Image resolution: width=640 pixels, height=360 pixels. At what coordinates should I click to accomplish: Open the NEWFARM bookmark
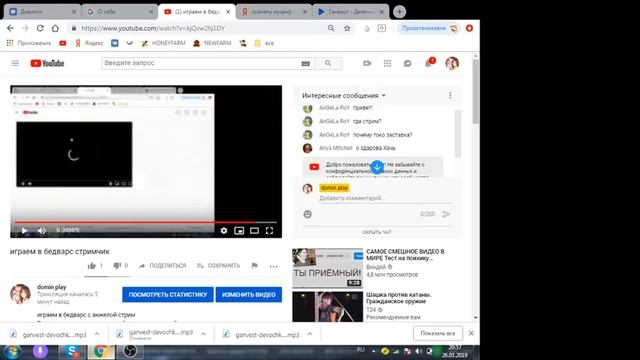pyautogui.click(x=212, y=43)
